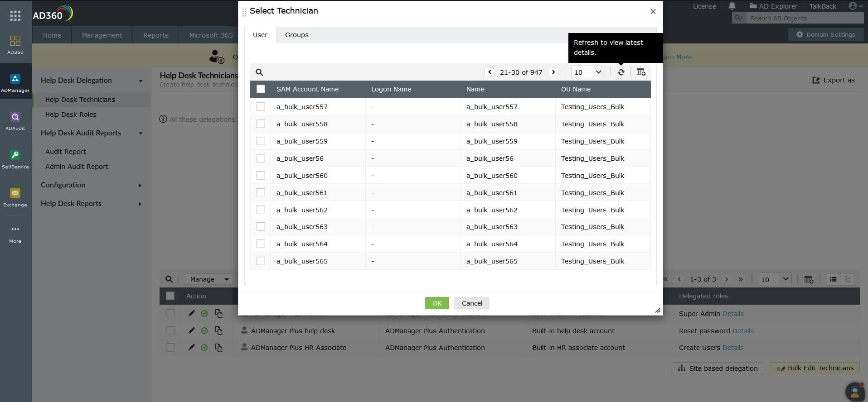868x402 pixels.
Task: Click the search icon in Select Technician dialog
Action: point(259,72)
